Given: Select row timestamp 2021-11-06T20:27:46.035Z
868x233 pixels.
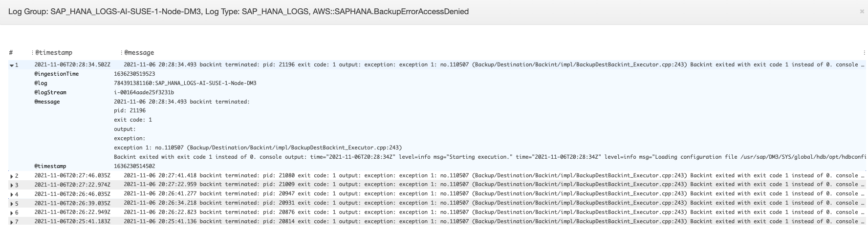Looking at the screenshot, I should click(x=72, y=175).
